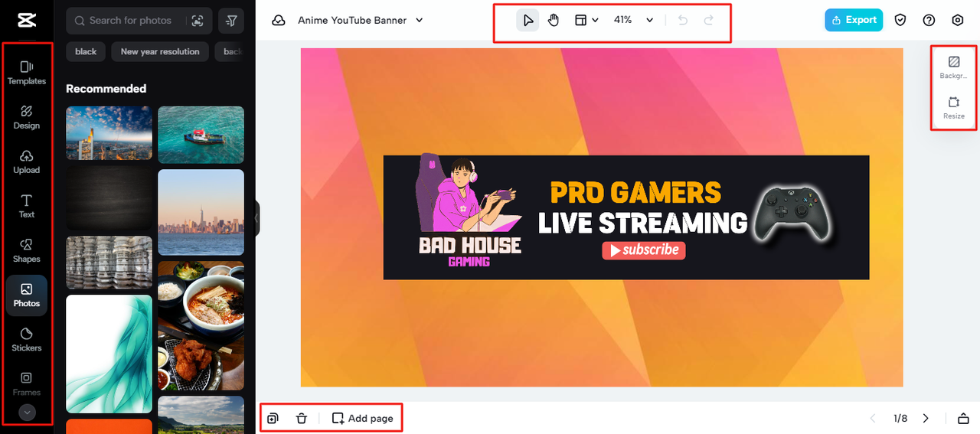This screenshot has height=434, width=980.
Task: Click the Recommended heading
Action: click(106, 89)
